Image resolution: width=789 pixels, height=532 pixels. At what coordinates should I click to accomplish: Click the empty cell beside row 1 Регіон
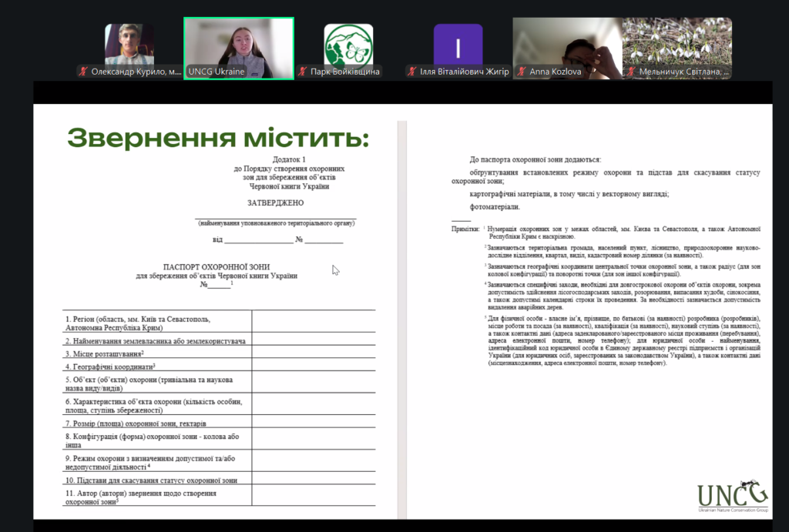click(x=314, y=323)
